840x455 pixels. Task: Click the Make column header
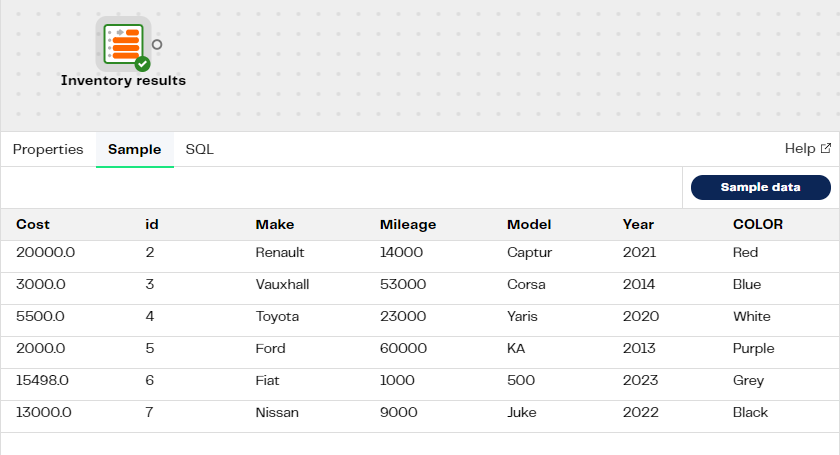pyautogui.click(x=275, y=225)
